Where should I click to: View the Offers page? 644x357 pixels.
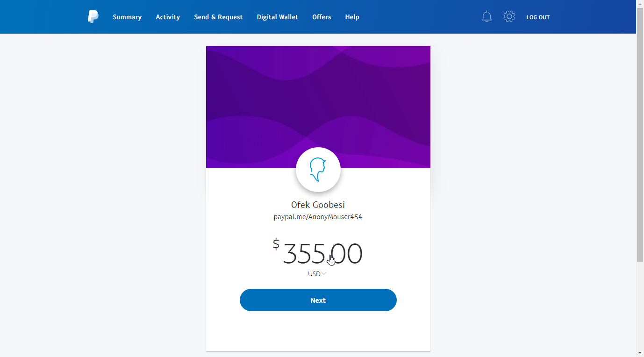point(322,17)
